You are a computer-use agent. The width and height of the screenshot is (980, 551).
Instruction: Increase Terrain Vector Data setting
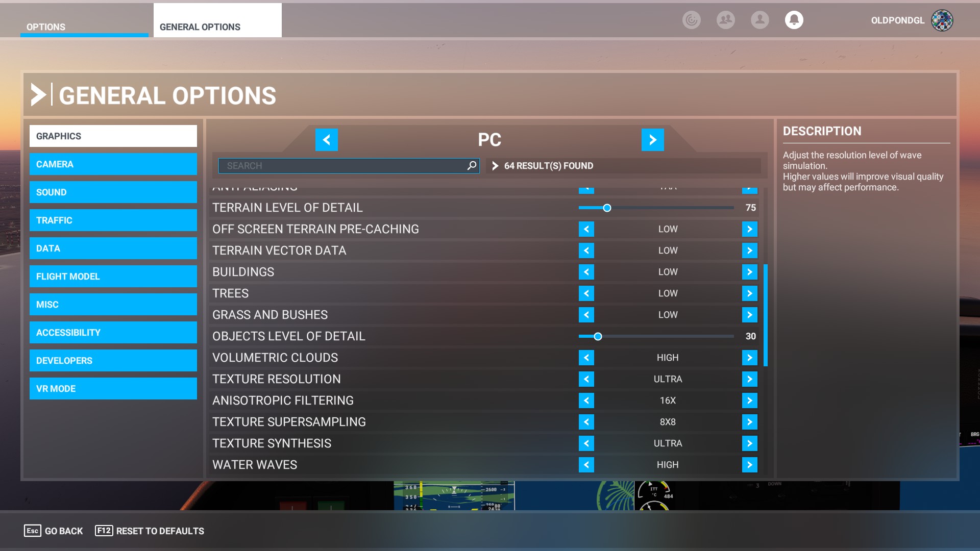pyautogui.click(x=750, y=251)
